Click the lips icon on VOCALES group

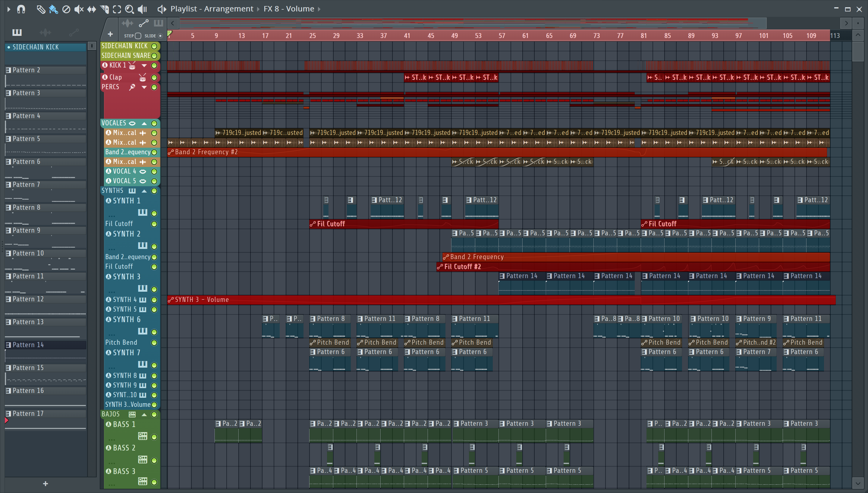(x=132, y=123)
